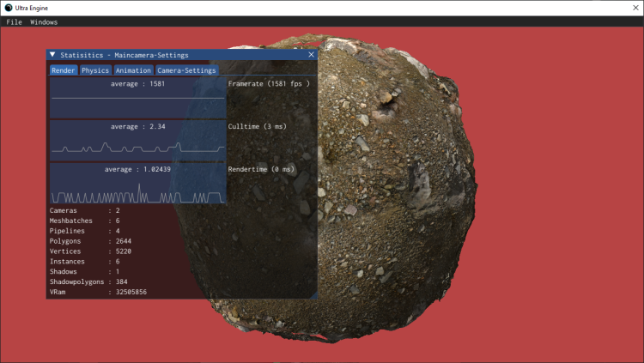This screenshot has height=363, width=644.
Task: Close the Ultra Engine application window
Action: pyautogui.click(x=629, y=7)
